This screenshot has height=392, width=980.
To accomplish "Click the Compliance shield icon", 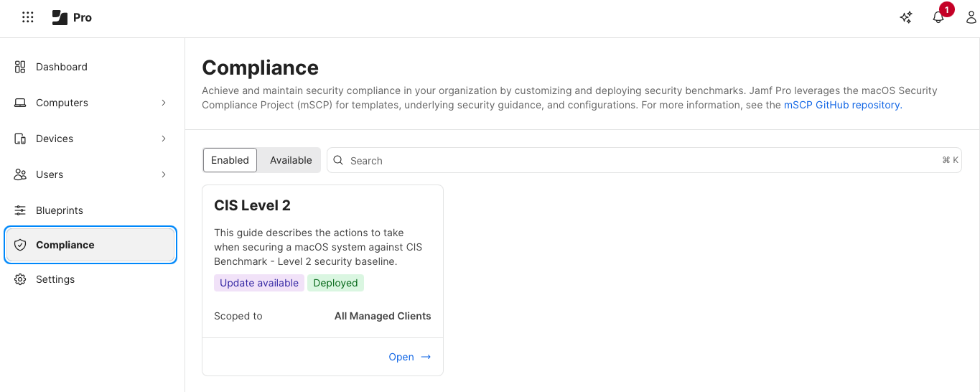I will (x=20, y=245).
